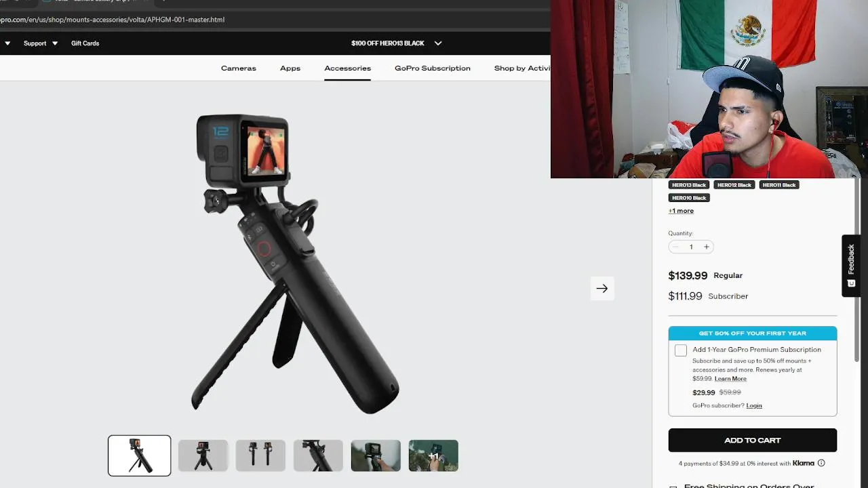868x488 pixels.
Task: Expand the $100 OFF HERO13 BLACK banner chevron
Action: (438, 43)
